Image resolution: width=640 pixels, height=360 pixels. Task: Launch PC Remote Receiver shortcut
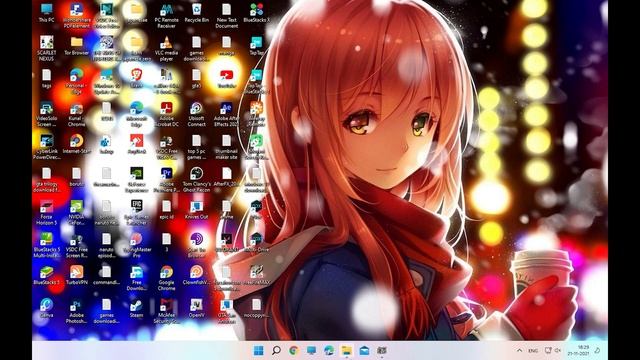(x=167, y=16)
